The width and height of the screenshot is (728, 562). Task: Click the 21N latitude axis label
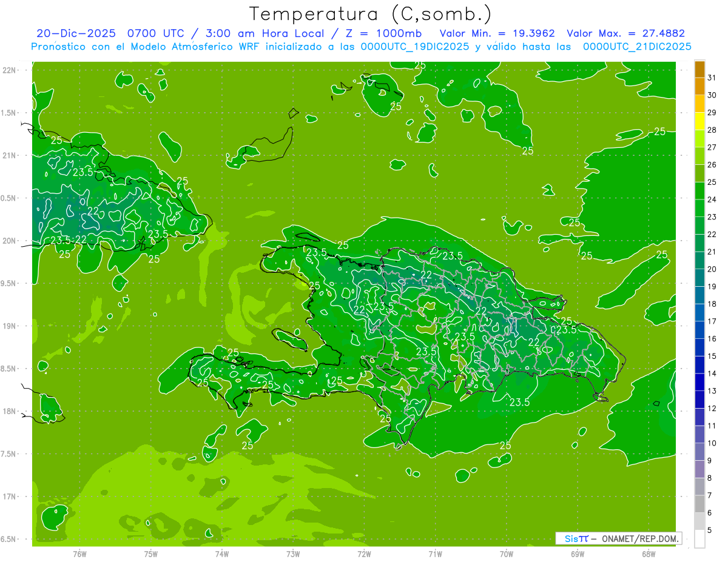coord(9,156)
